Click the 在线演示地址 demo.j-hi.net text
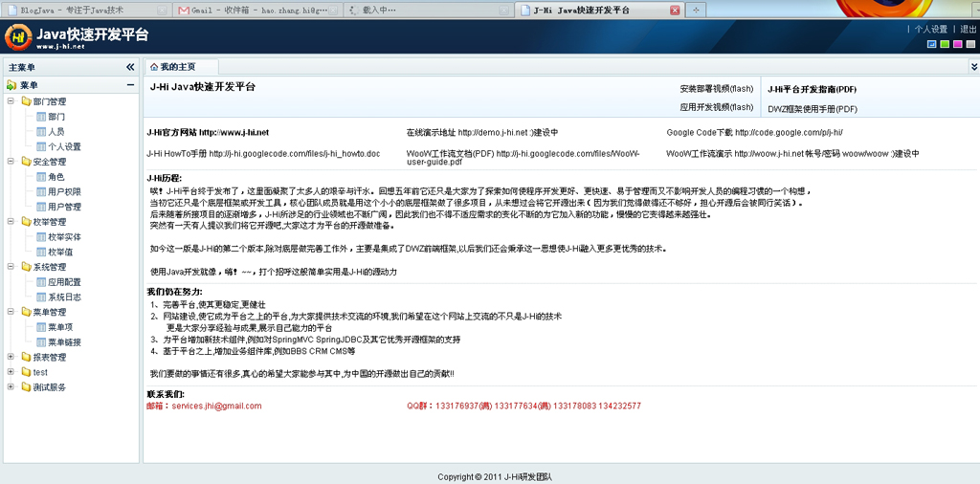 coord(482,132)
